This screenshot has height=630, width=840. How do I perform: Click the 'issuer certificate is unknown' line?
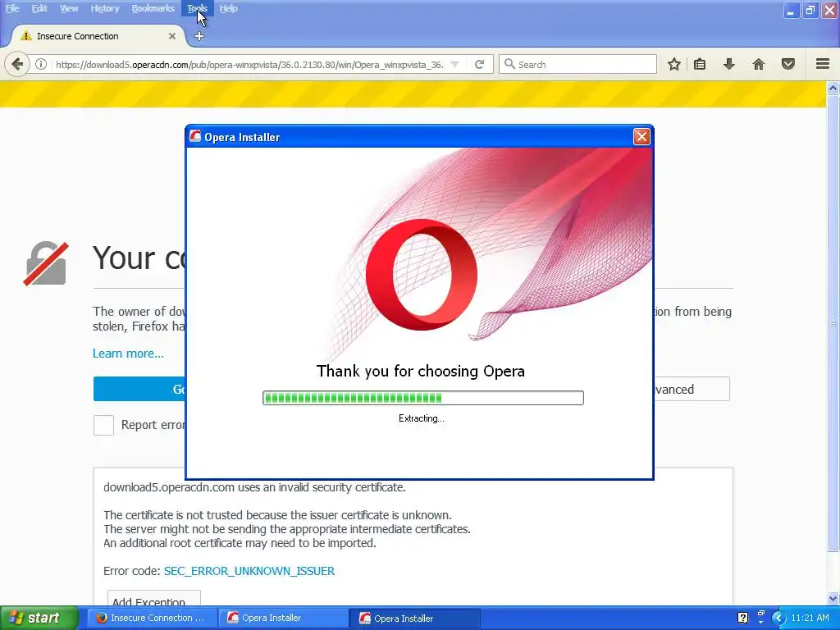click(x=277, y=515)
